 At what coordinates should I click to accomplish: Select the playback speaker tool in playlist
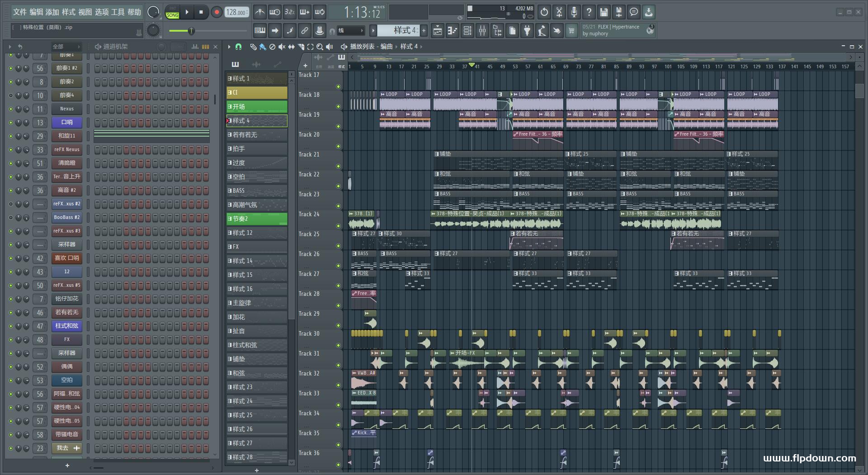click(330, 47)
